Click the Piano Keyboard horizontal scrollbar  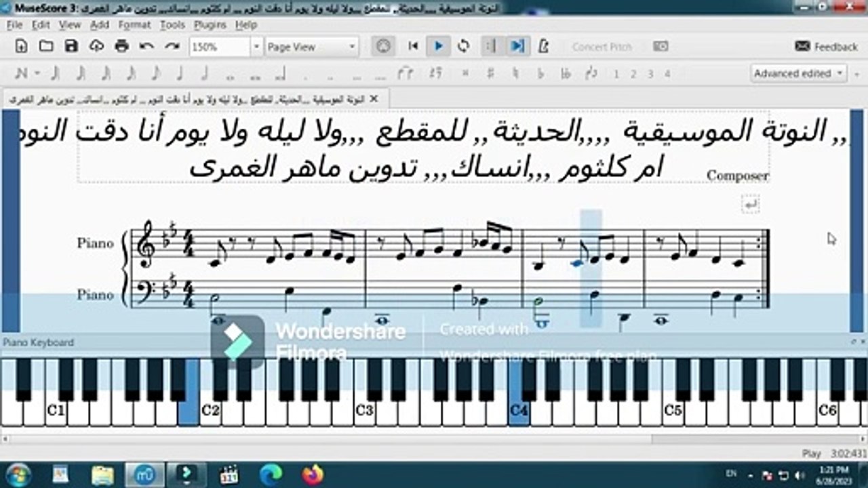[434, 438]
